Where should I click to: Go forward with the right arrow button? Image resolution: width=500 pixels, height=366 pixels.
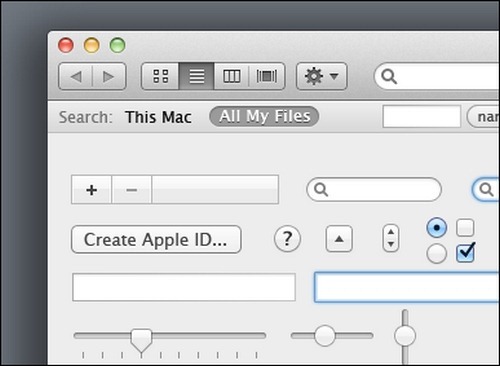[x=109, y=77]
